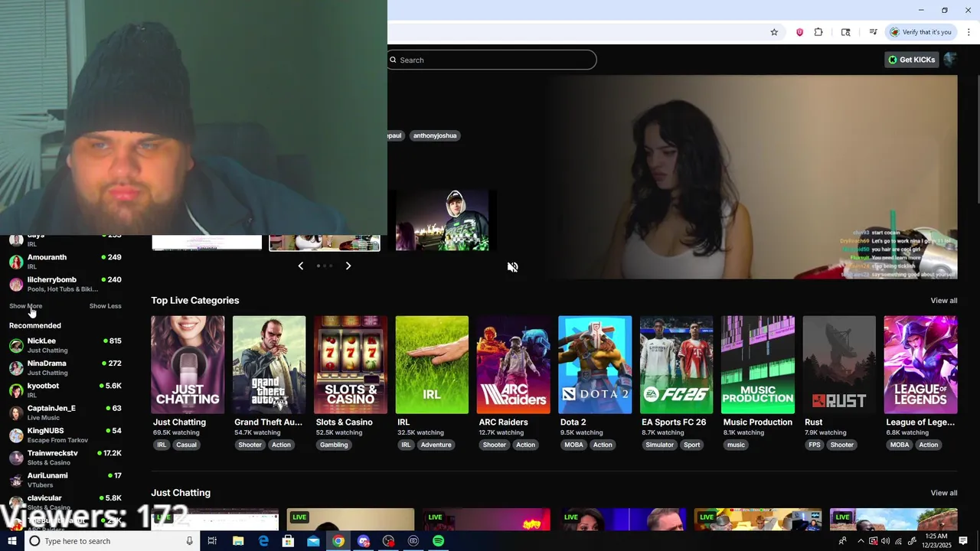Click the tab search icon in Chrome toolbar
The height and width of the screenshot is (551, 980).
tap(845, 32)
